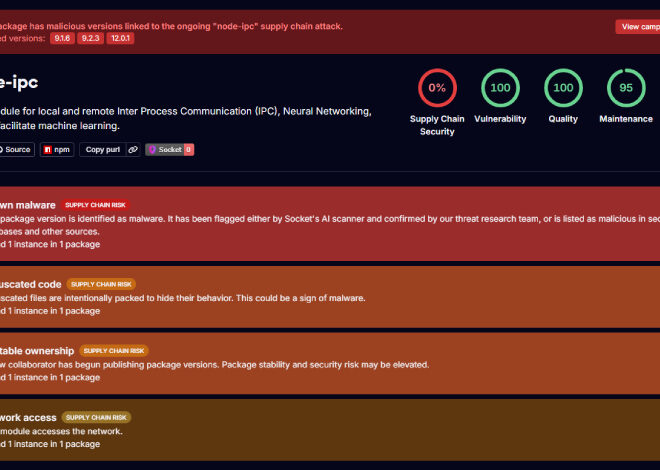
Task: Click the Socket badge with count 0
Action: point(170,150)
